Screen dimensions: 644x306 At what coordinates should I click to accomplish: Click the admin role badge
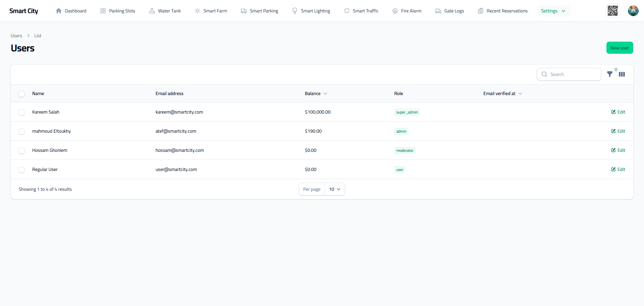click(401, 131)
